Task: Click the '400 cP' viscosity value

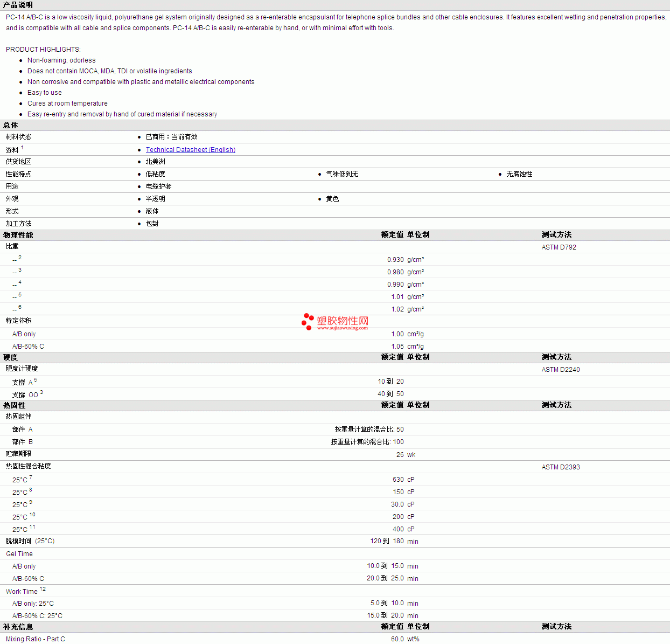Action: (403, 529)
